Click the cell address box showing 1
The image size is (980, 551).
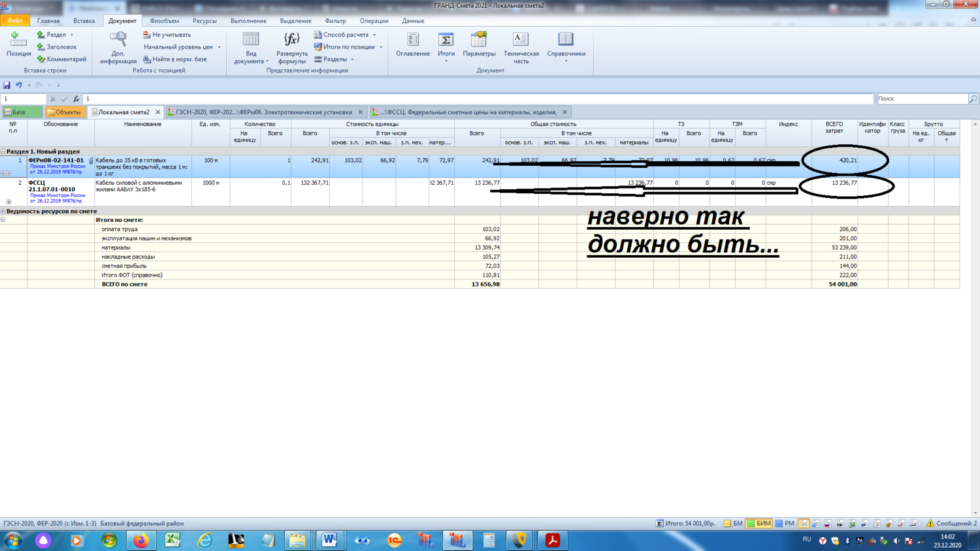pos(24,99)
